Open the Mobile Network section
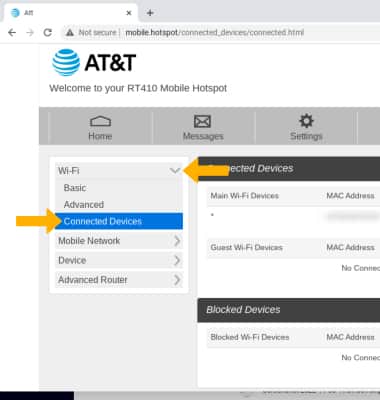 [119, 241]
